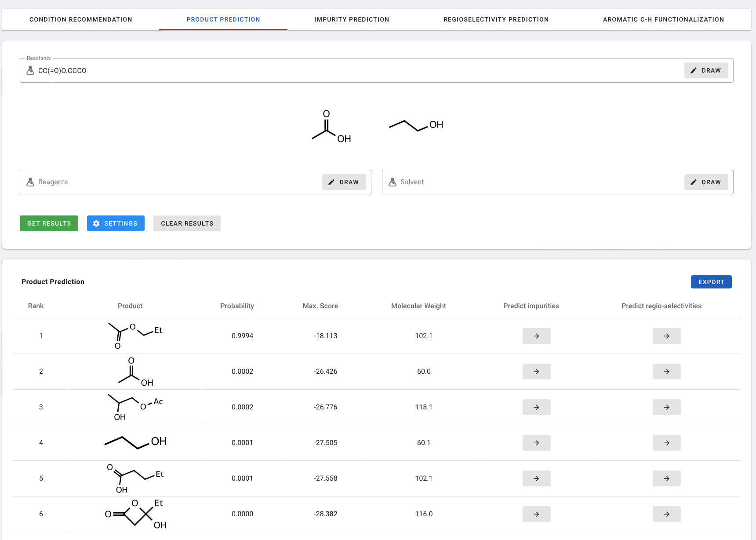Select max score value -28.382
The width and height of the screenshot is (756, 540).
point(325,514)
